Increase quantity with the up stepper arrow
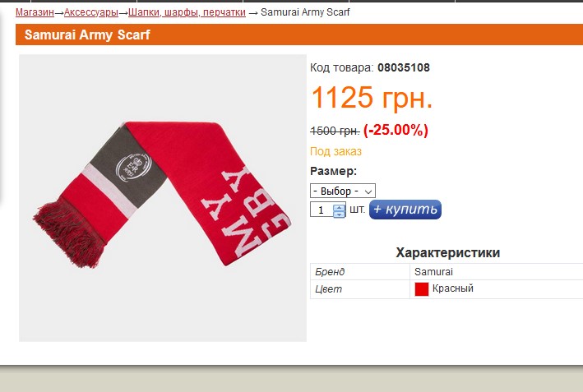 coord(339,207)
